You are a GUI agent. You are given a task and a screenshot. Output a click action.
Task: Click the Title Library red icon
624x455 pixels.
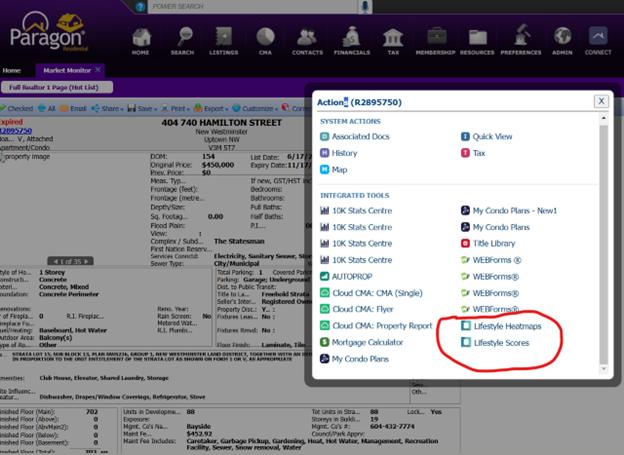[x=465, y=243]
